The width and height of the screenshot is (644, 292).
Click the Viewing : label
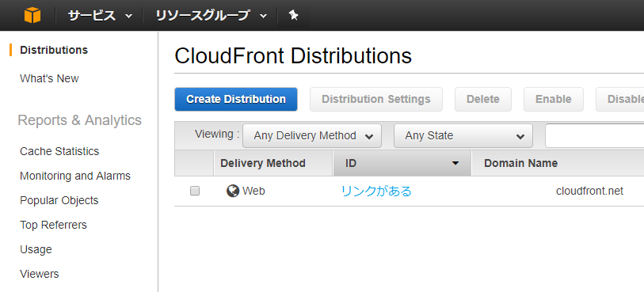217,134
